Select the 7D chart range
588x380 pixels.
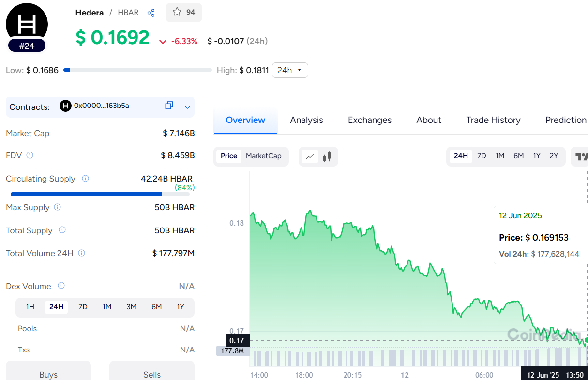coord(482,156)
